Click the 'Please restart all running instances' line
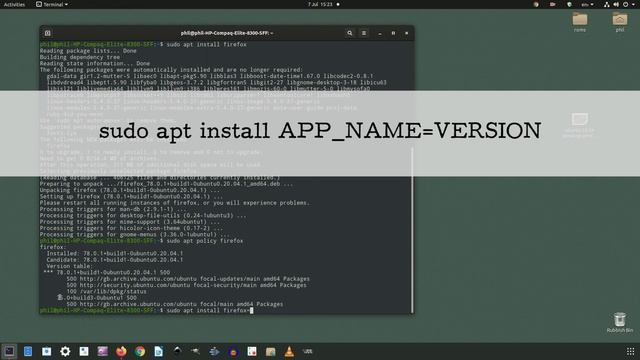Viewport: 640px width, 360px height. 175,203
